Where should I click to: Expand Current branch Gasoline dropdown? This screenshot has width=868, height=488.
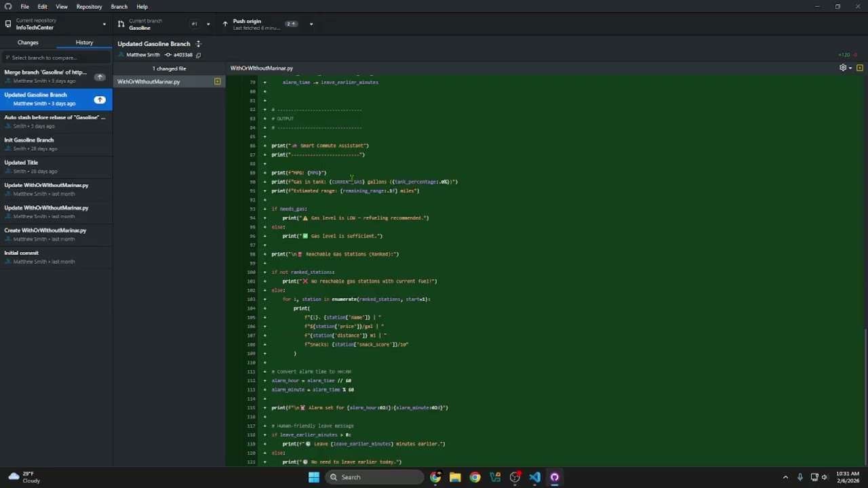pyautogui.click(x=164, y=24)
